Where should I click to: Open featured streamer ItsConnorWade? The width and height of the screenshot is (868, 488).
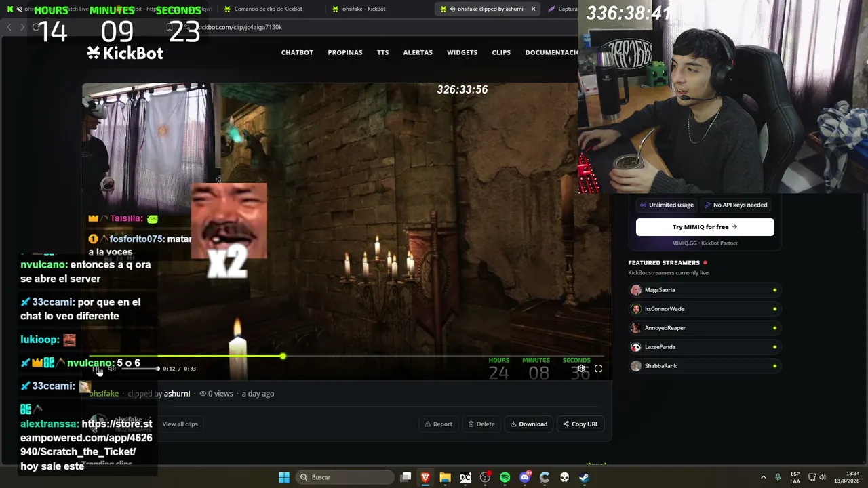click(705, 309)
